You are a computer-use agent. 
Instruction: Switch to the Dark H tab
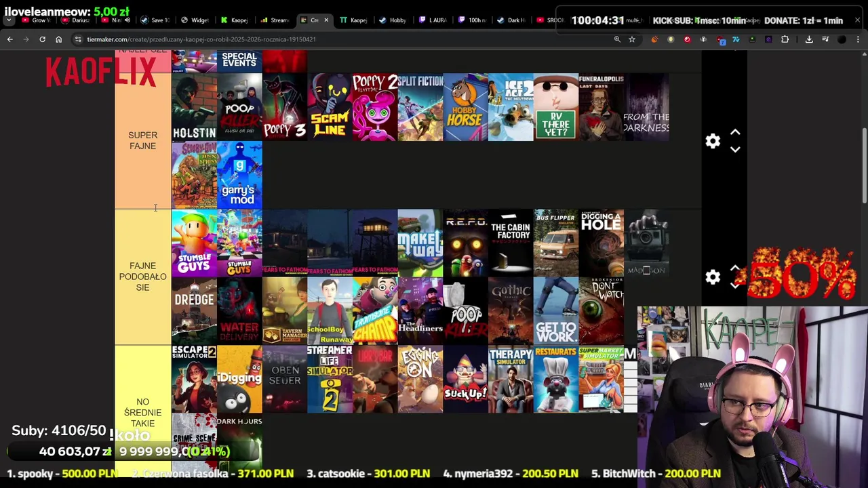pos(512,20)
